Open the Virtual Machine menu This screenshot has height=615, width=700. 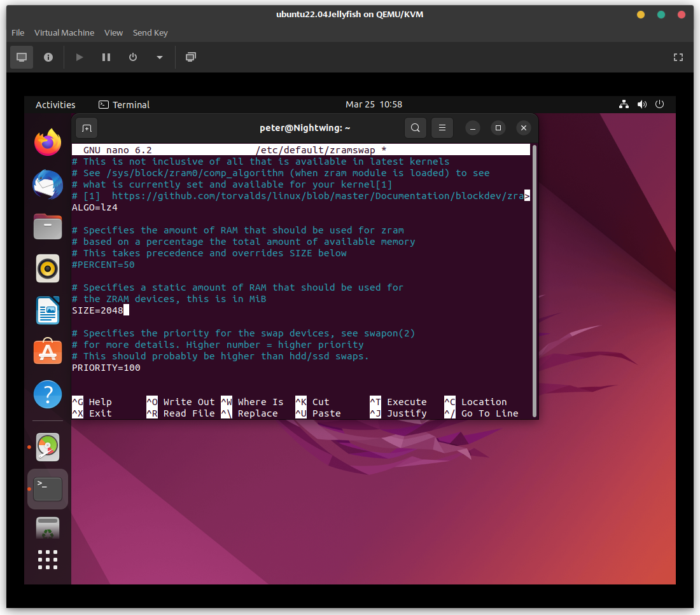tap(64, 33)
